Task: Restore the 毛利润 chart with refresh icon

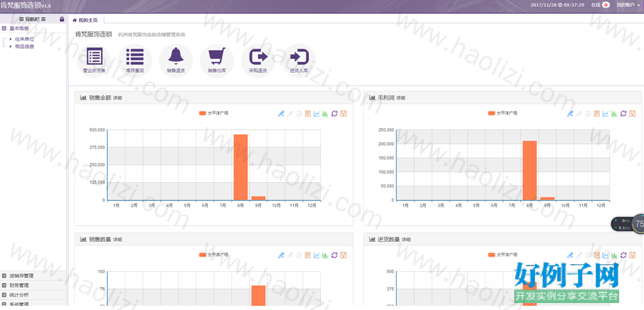Action: pyautogui.click(x=623, y=113)
